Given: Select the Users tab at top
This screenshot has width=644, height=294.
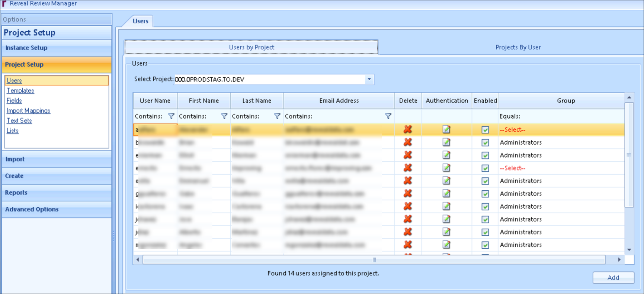Looking at the screenshot, I should click(x=141, y=21).
